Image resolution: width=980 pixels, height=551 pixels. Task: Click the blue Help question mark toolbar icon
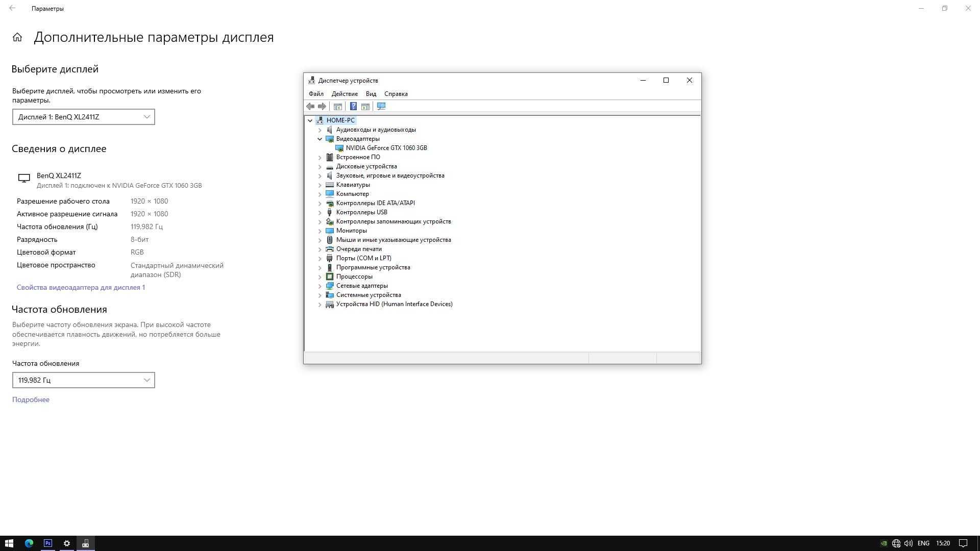[353, 106]
